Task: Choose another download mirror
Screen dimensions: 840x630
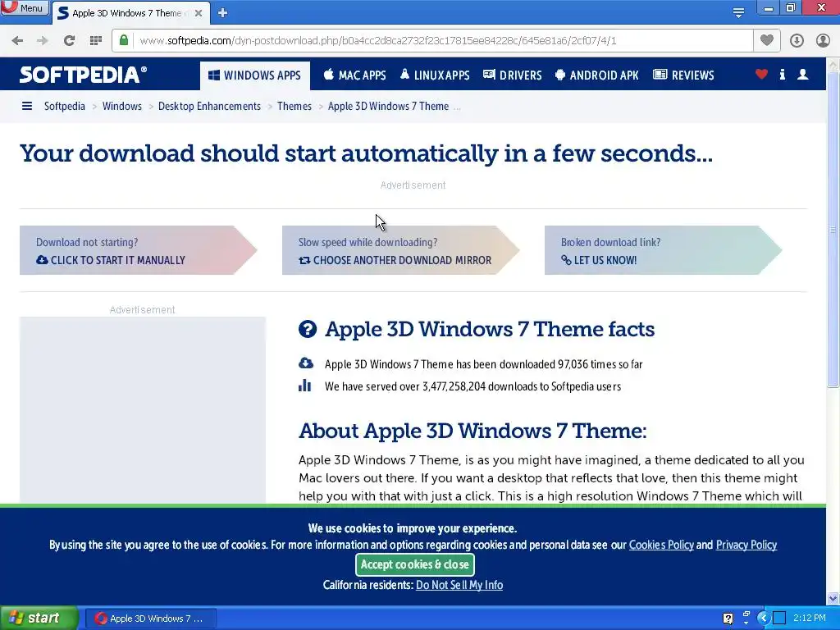Action: point(400,250)
